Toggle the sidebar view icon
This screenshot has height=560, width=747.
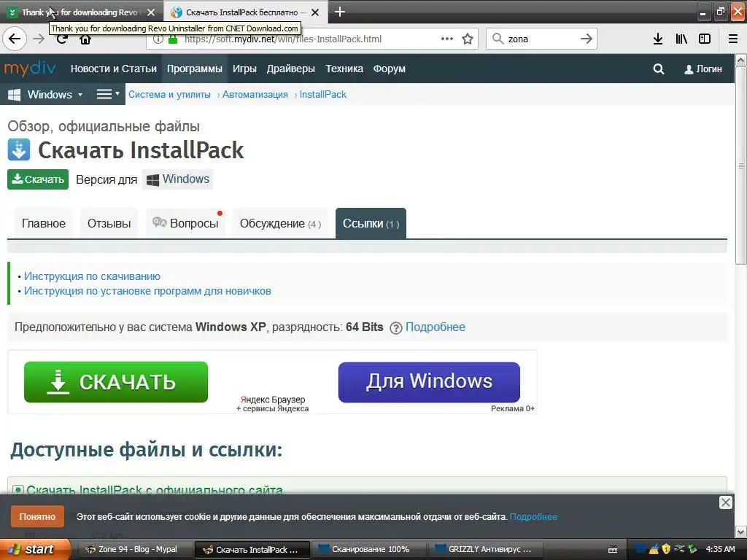pyautogui.click(x=705, y=39)
